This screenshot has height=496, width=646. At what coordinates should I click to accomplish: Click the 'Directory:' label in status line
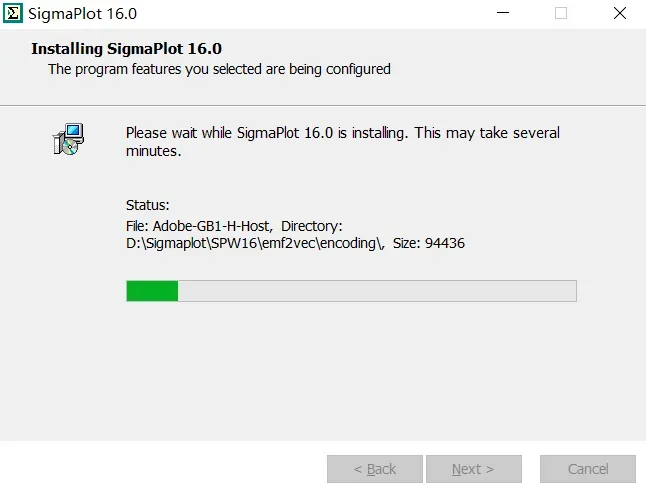[x=311, y=226]
